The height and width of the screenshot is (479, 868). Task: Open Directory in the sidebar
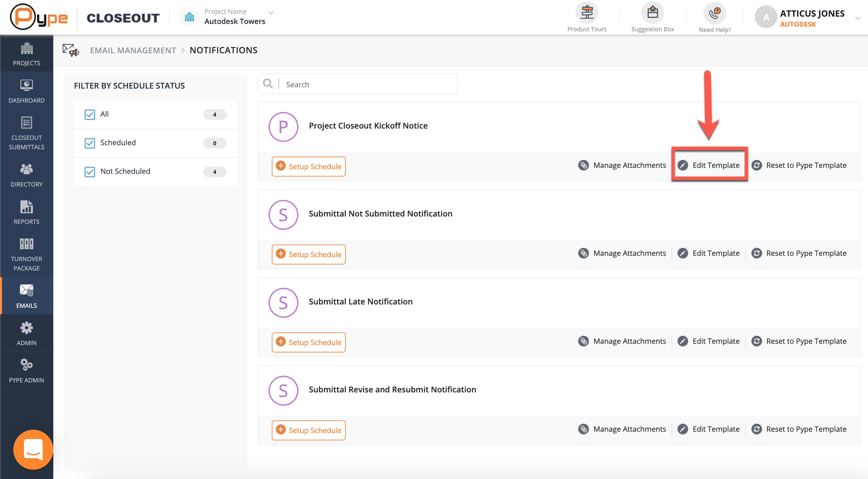pos(26,175)
